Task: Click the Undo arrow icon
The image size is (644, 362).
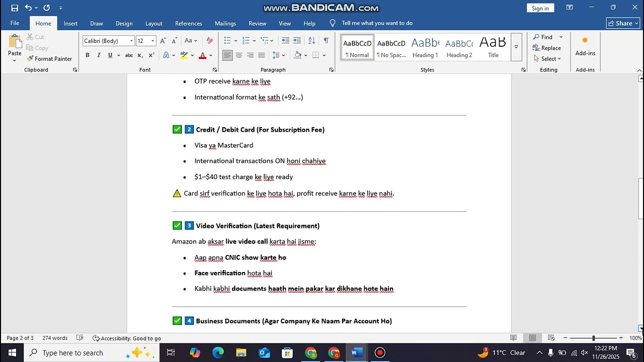Action: [29, 8]
